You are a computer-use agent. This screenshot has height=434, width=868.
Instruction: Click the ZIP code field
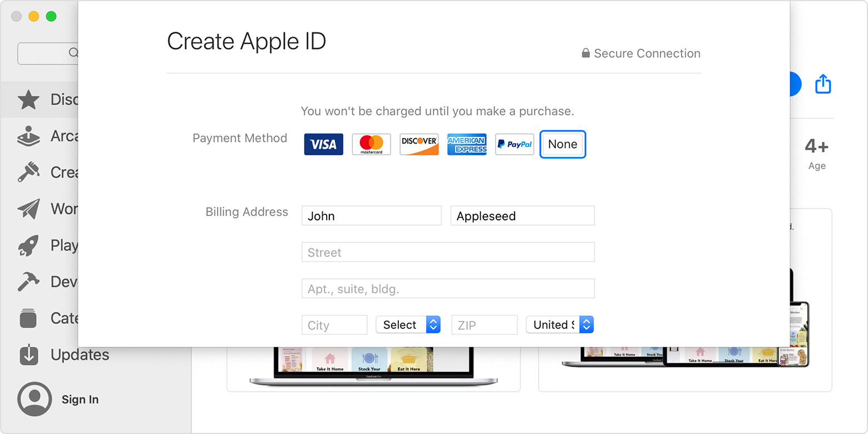click(x=484, y=325)
